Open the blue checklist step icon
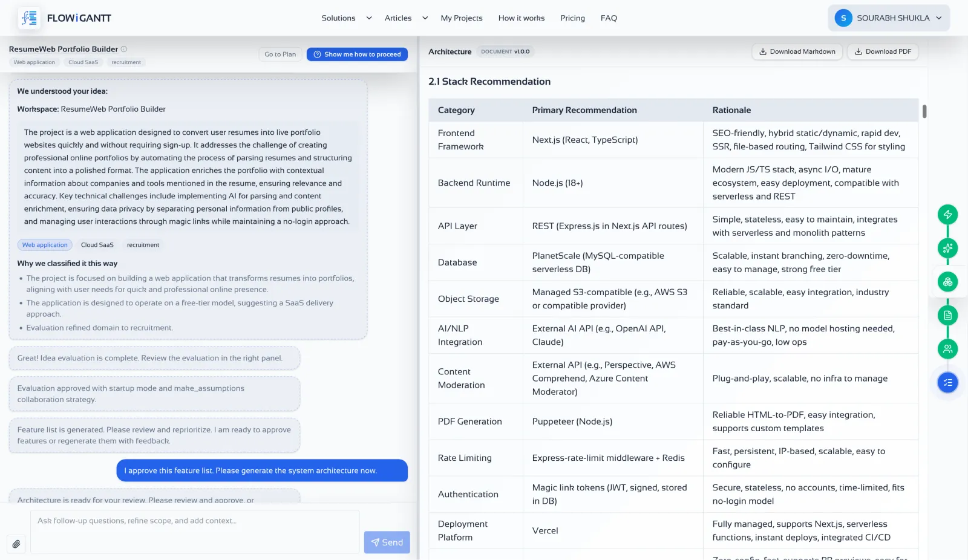Screen dimensions: 968x560 point(947,383)
